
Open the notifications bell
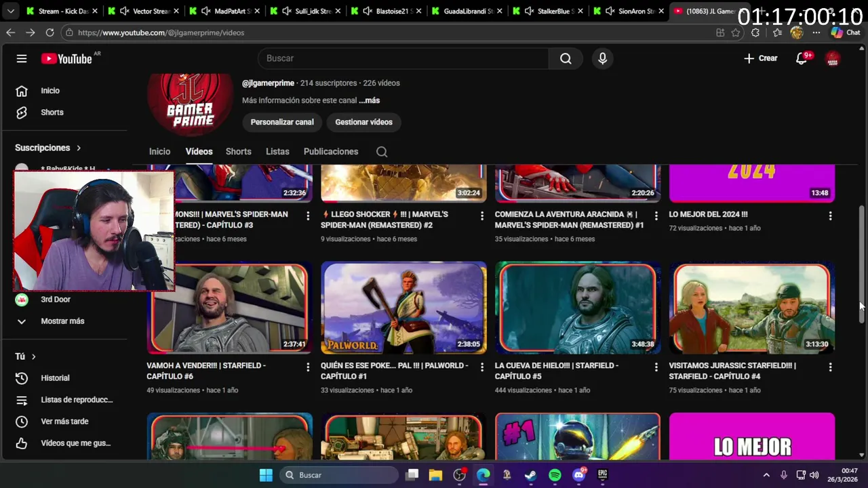coord(802,59)
